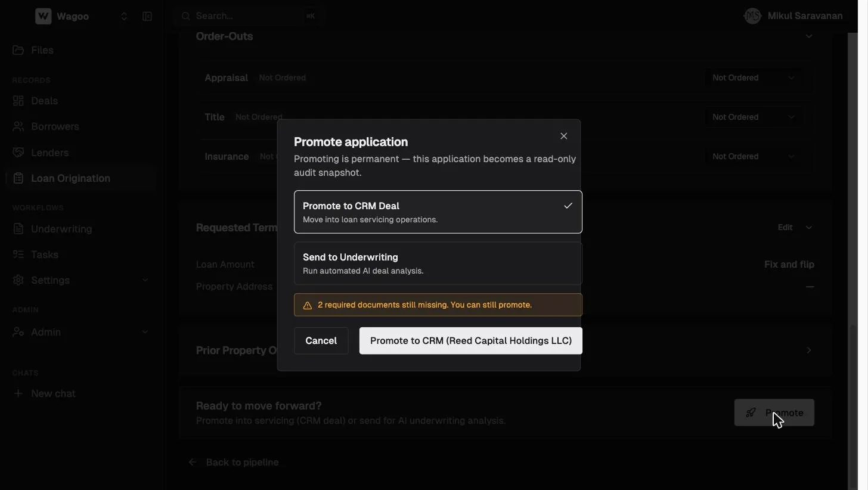868x490 pixels.
Task: Click the Underwriting document icon
Action: pyautogui.click(x=18, y=229)
